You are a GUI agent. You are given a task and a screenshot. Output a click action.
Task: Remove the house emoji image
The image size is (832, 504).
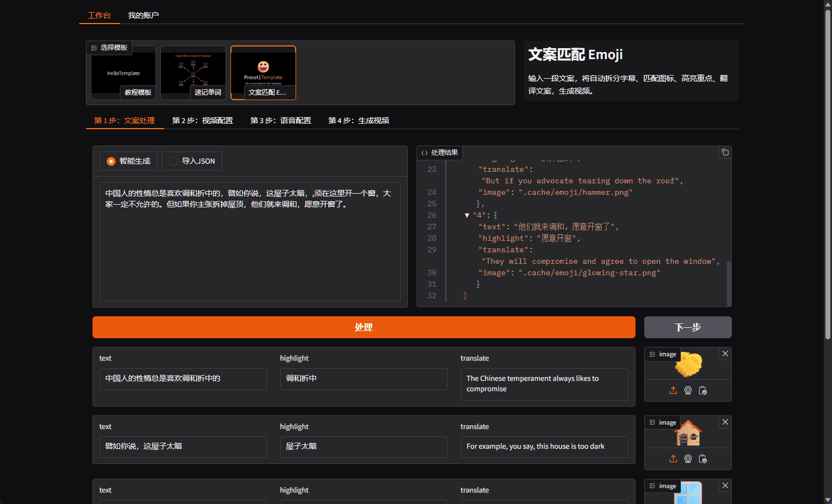[x=725, y=422]
